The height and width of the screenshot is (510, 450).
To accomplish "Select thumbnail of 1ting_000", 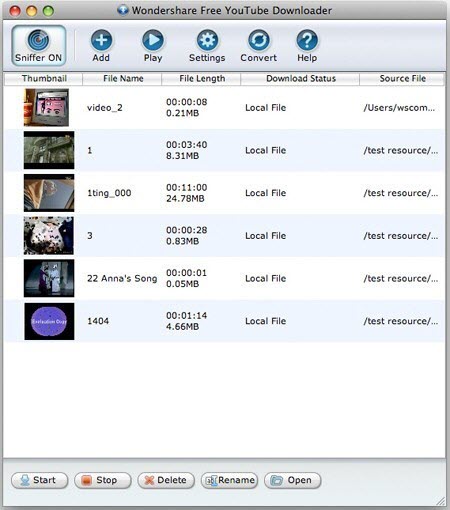I will click(49, 193).
